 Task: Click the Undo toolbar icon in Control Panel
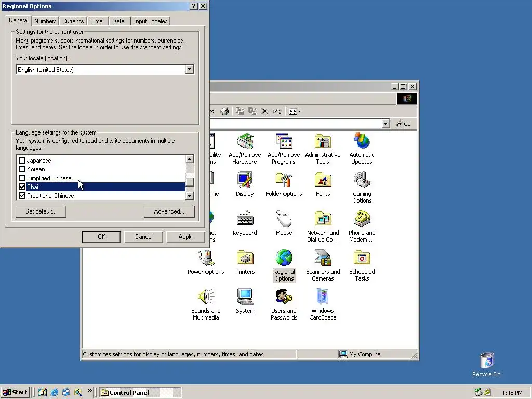pos(277,111)
